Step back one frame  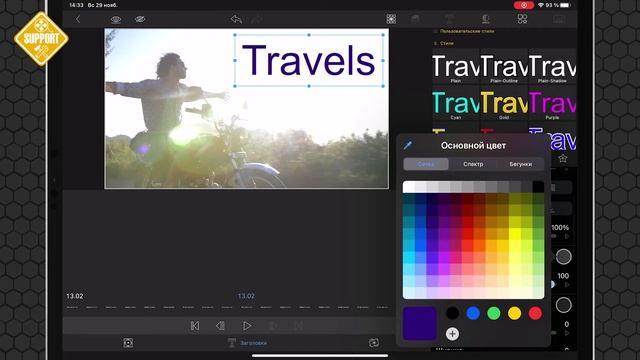[220, 326]
